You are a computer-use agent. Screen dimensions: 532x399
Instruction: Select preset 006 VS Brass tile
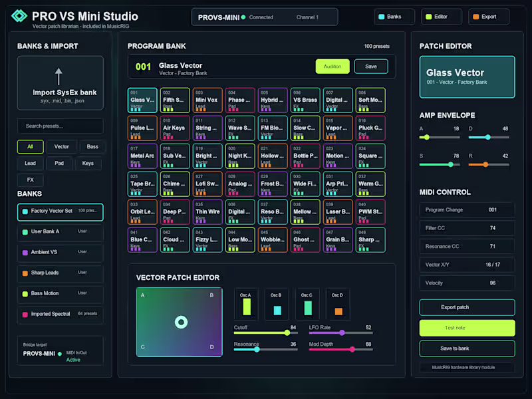coord(305,100)
